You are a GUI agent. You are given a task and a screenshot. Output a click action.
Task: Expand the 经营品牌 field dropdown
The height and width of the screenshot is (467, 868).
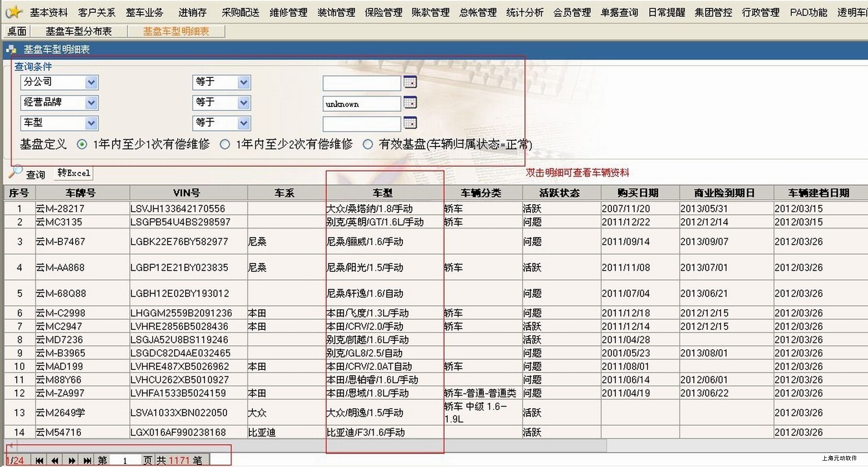click(91, 103)
